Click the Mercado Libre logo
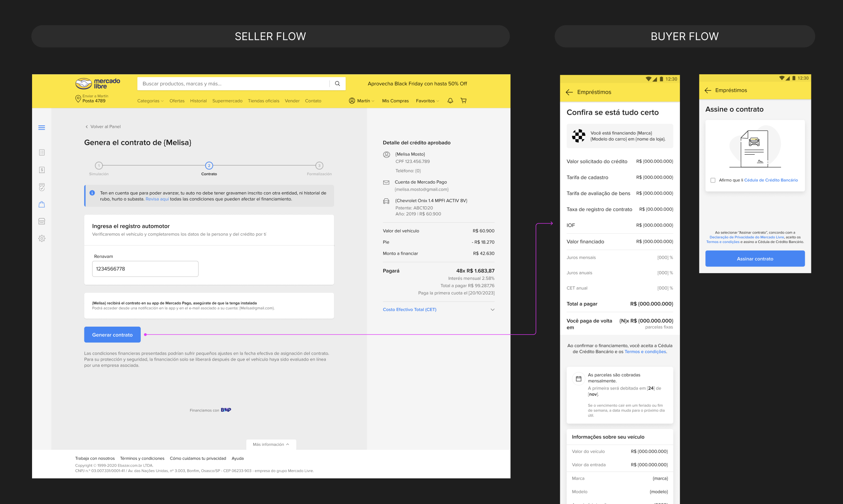843x504 pixels. (x=97, y=83)
